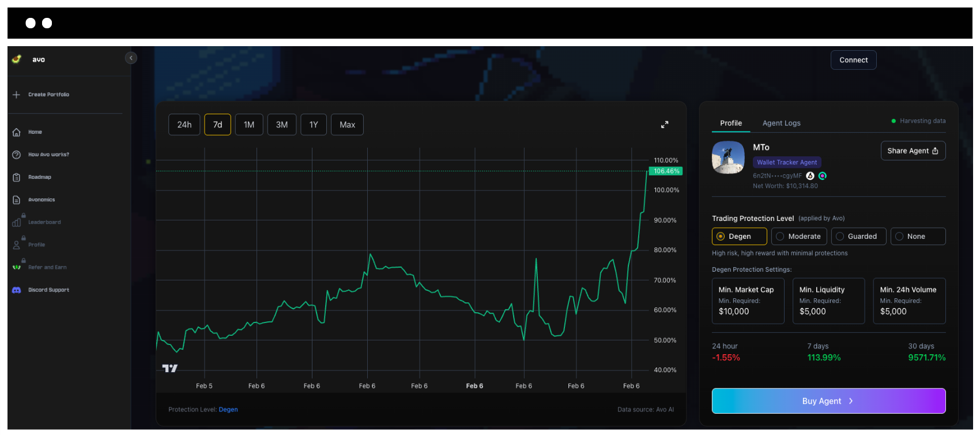Image resolution: width=980 pixels, height=435 pixels.
Task: Click the 106.46% price marker on chart
Action: (666, 171)
